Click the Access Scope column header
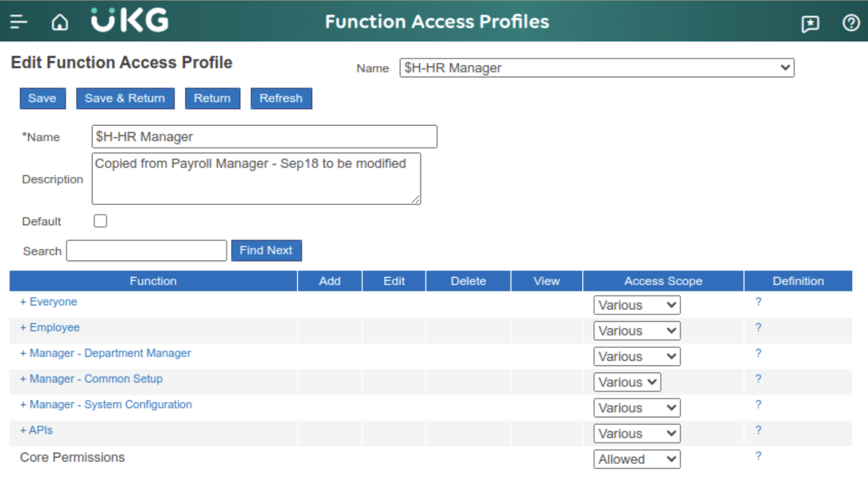 tap(663, 281)
